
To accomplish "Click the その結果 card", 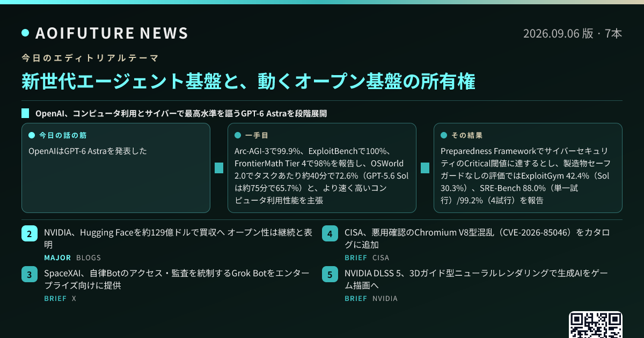I will (528, 168).
